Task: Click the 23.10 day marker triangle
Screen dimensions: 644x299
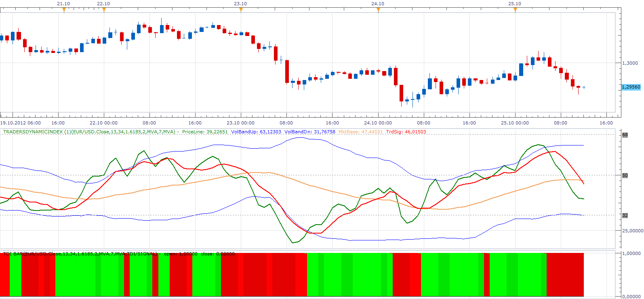Action: (x=241, y=10)
